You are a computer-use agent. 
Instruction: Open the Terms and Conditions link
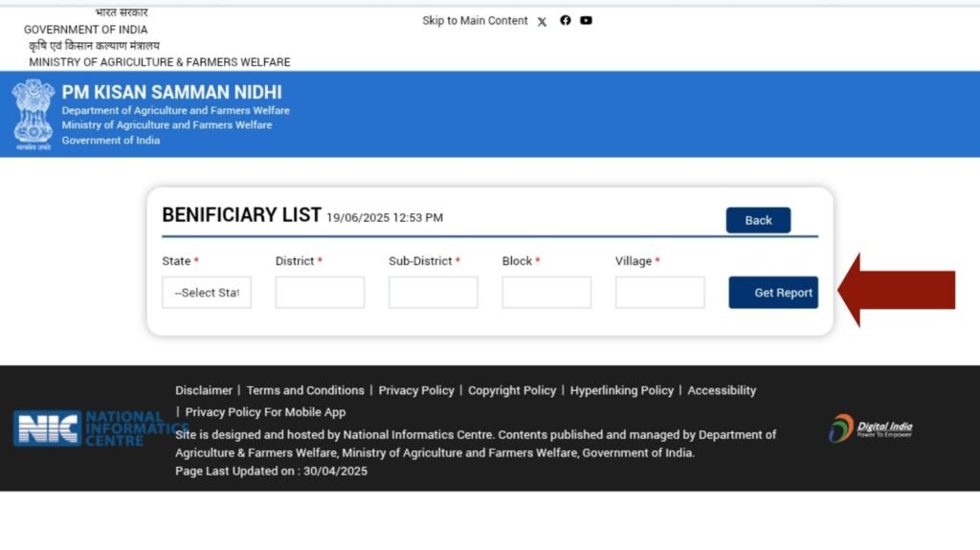coord(305,390)
